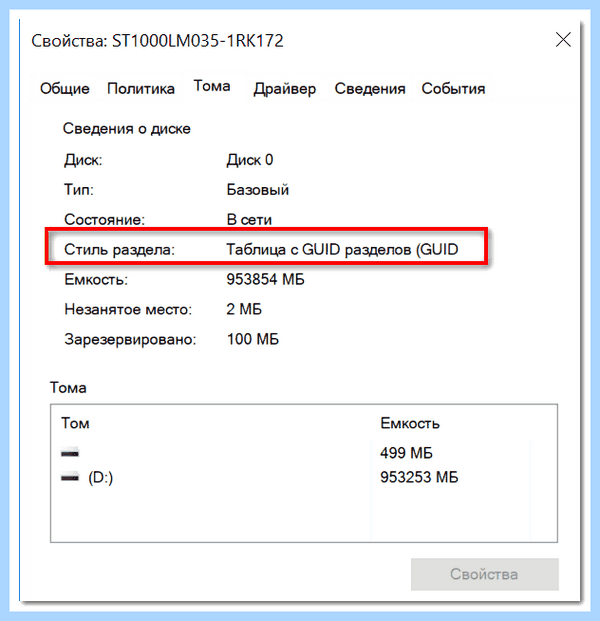Switch to the Общие tab
This screenshot has width=600, height=621.
[x=65, y=88]
